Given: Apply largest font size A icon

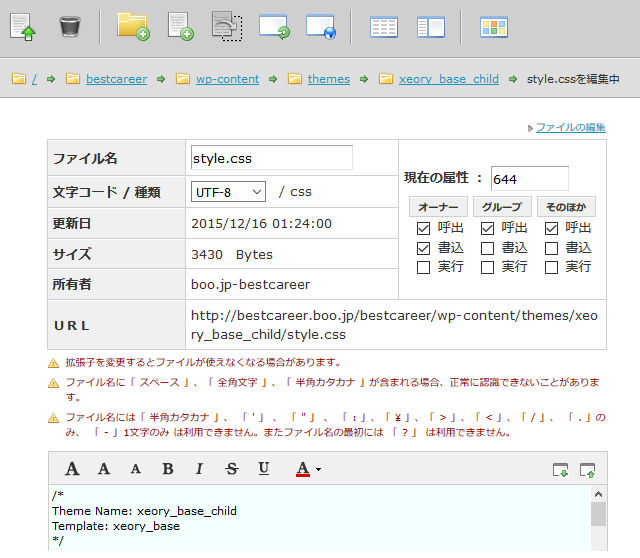Looking at the screenshot, I should pos(72,469).
